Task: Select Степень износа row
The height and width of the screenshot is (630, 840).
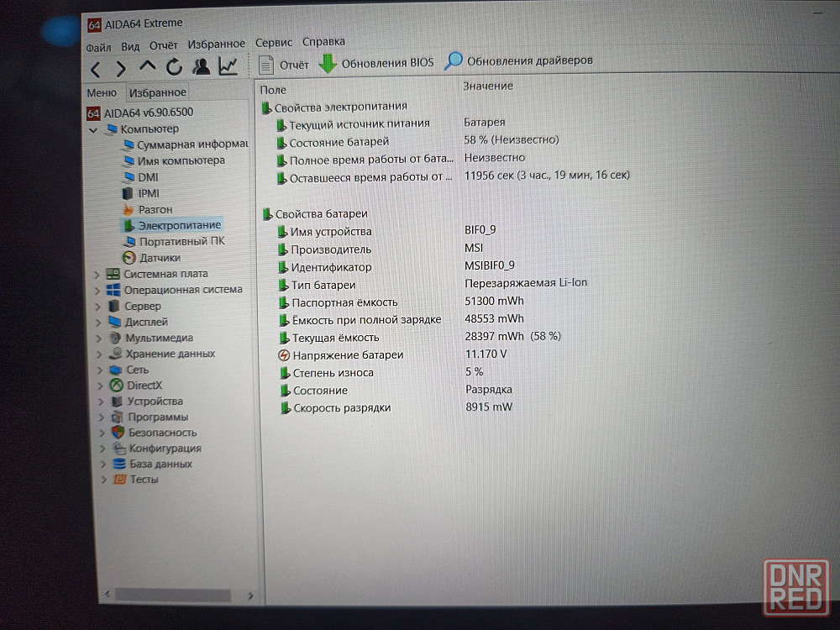Action: tap(382, 372)
